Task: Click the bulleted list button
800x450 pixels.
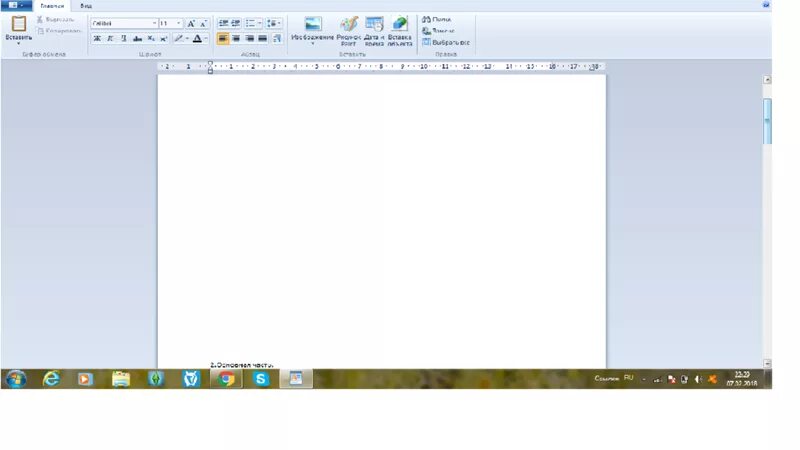Action: tap(250, 23)
